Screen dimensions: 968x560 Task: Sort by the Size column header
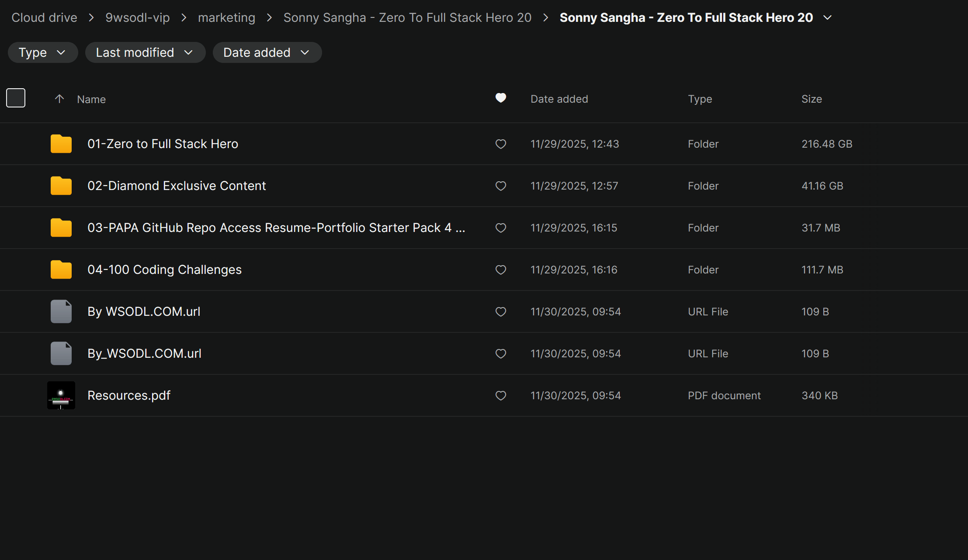(x=811, y=99)
